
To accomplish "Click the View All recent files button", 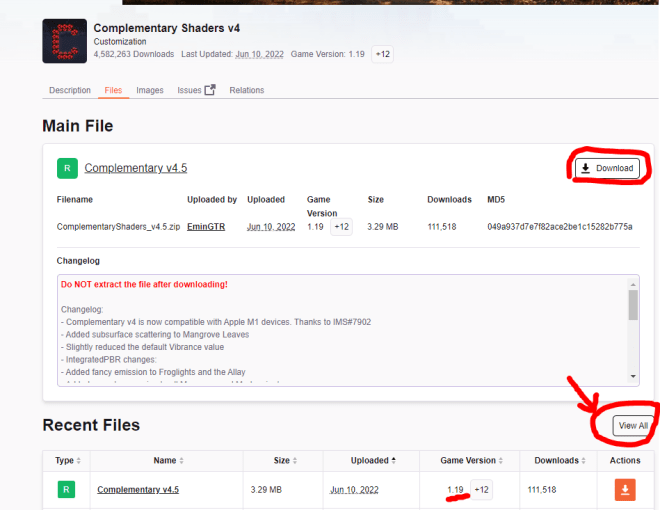I will click(633, 425).
